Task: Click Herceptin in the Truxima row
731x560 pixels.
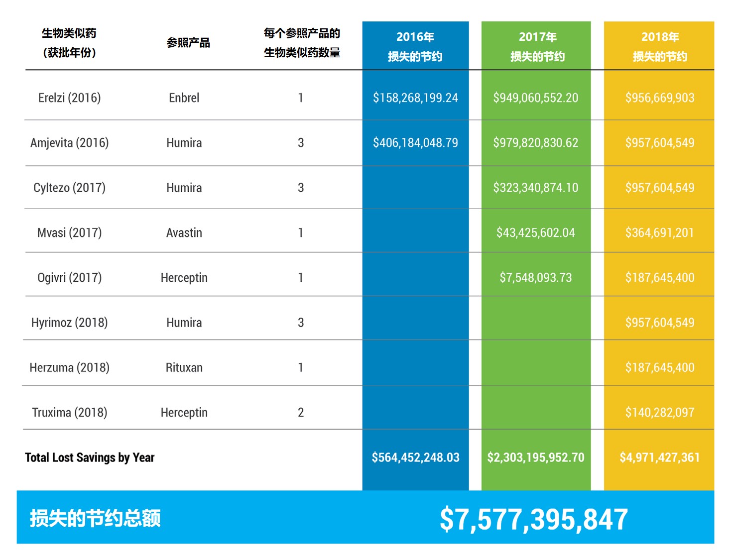Action: [x=184, y=412]
